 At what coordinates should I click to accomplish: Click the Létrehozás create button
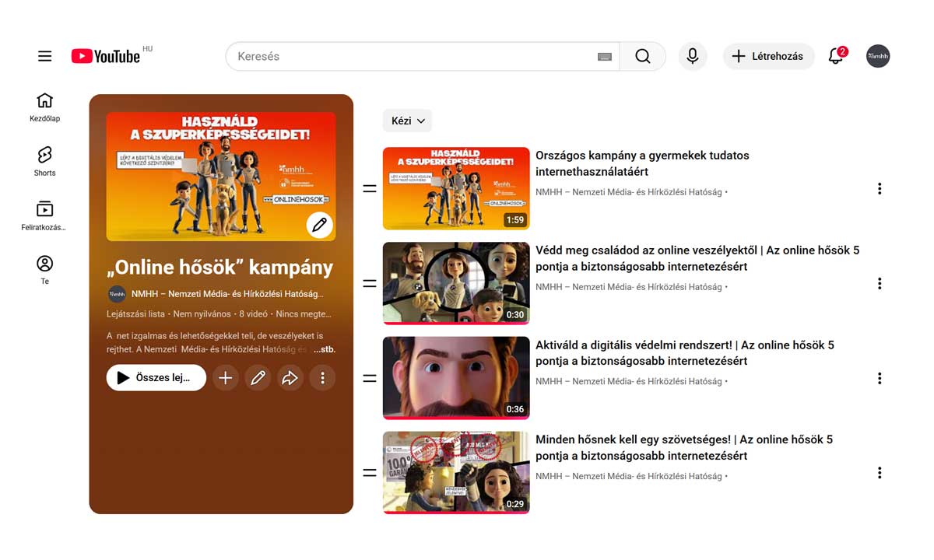(x=768, y=56)
